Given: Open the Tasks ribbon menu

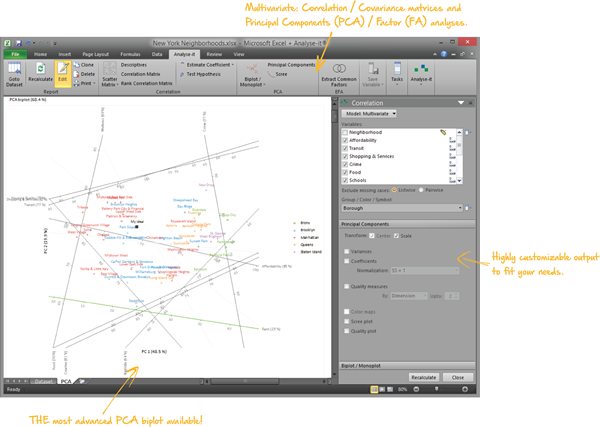Looking at the screenshot, I should click(x=397, y=73).
